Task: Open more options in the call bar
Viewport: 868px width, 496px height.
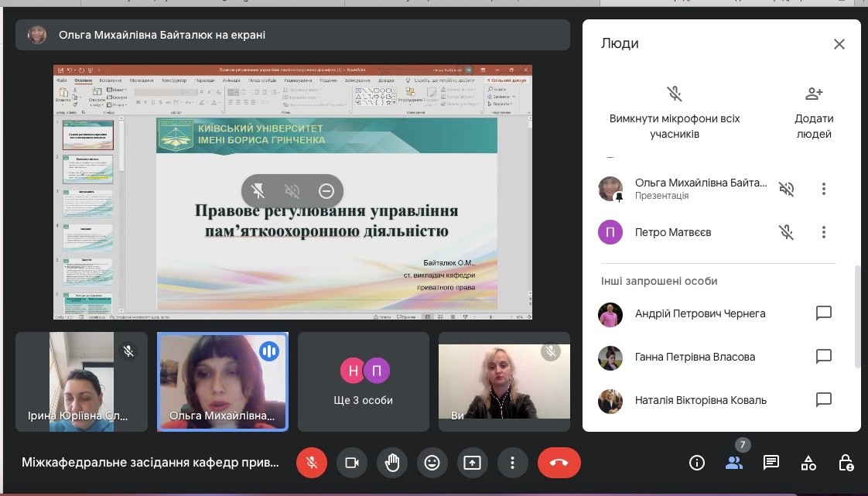Action: point(512,463)
